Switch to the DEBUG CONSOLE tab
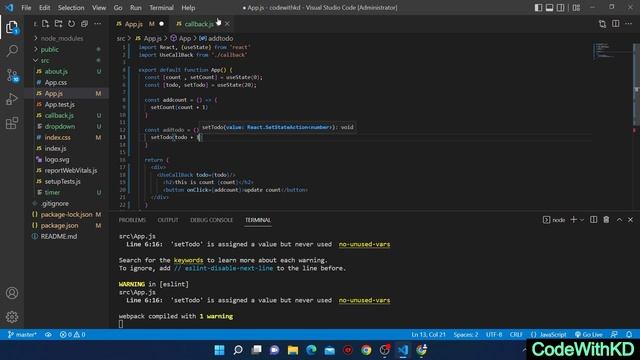640x360 pixels. 211,220
